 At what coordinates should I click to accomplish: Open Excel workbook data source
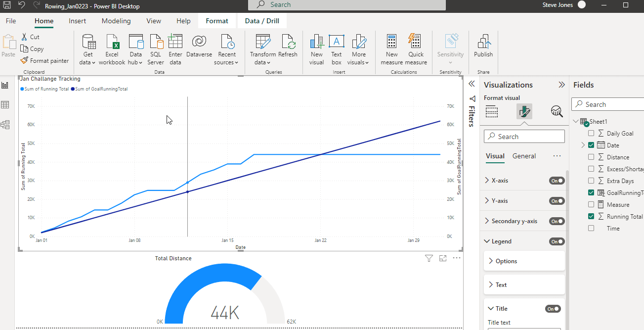click(x=112, y=50)
